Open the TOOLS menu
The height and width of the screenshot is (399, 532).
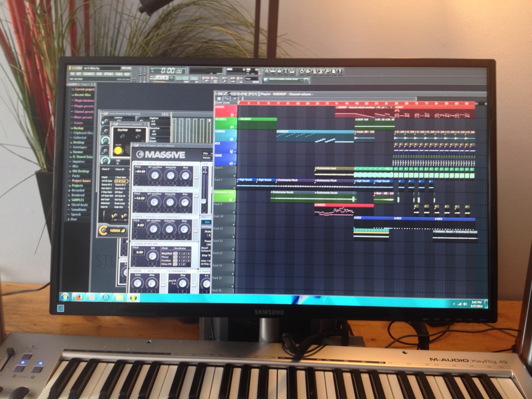click(119, 74)
